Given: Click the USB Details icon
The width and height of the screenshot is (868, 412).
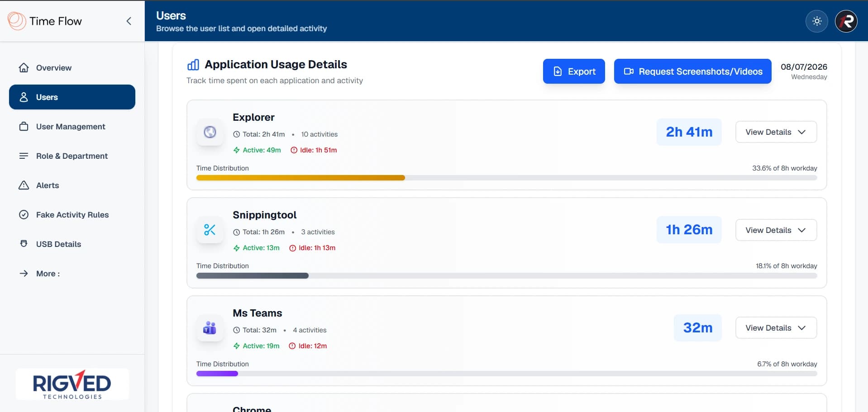Looking at the screenshot, I should [24, 244].
